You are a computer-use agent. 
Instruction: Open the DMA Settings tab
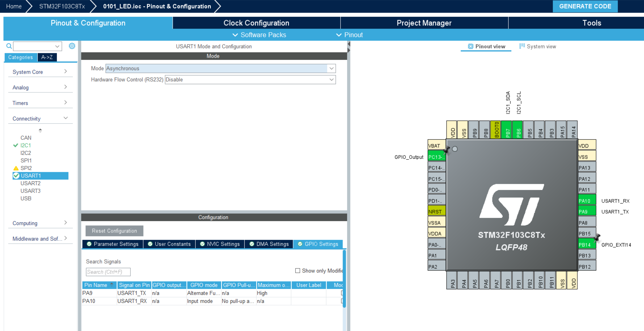tap(269, 244)
